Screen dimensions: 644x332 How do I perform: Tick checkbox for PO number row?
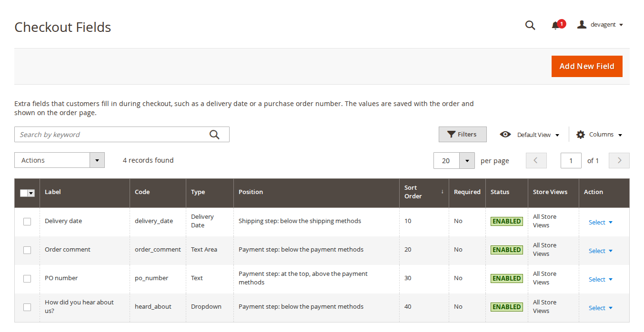tap(27, 279)
